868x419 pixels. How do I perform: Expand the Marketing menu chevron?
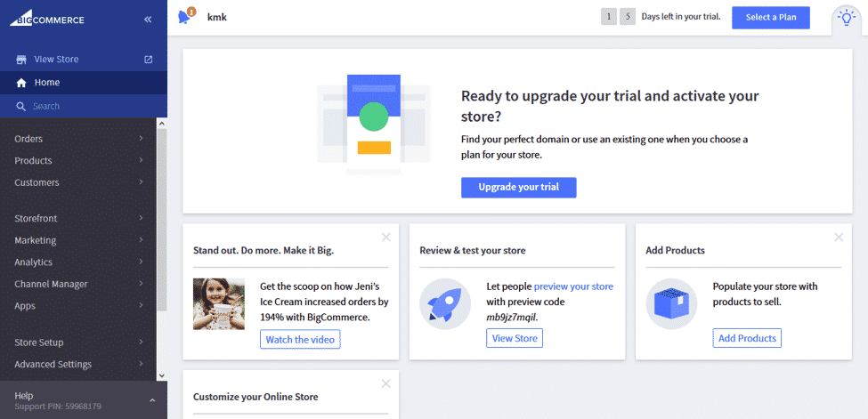(142, 239)
